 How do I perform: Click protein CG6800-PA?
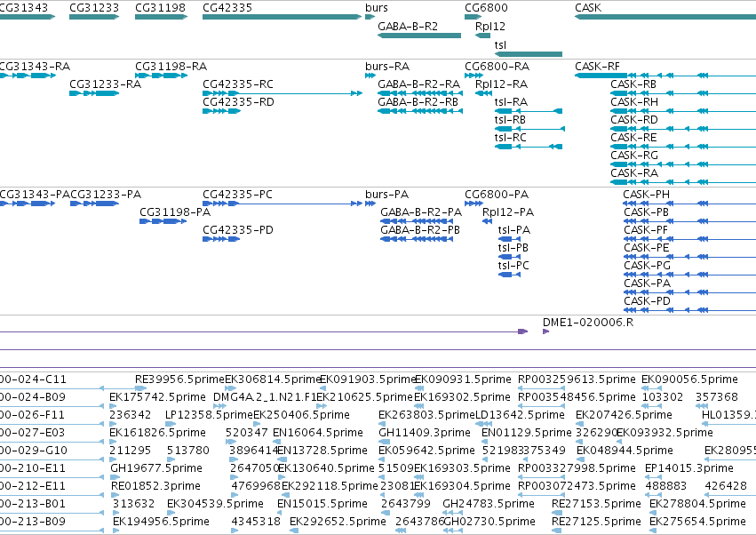[474, 204]
